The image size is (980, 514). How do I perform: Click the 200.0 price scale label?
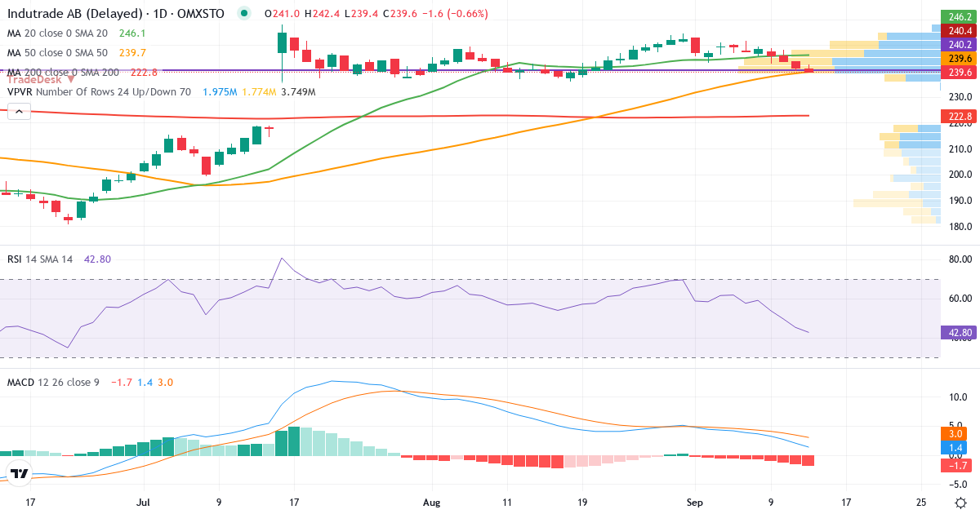pos(960,174)
